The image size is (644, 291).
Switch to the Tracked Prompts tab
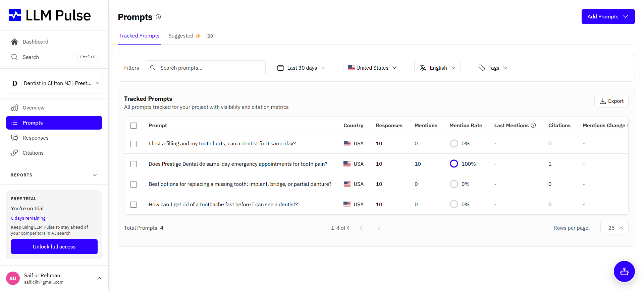tap(139, 35)
